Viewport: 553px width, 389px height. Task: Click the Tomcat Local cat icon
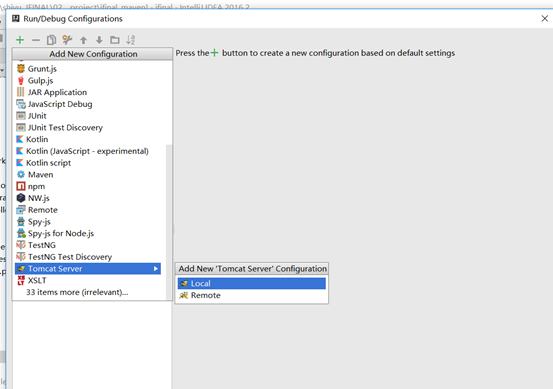[x=184, y=284]
